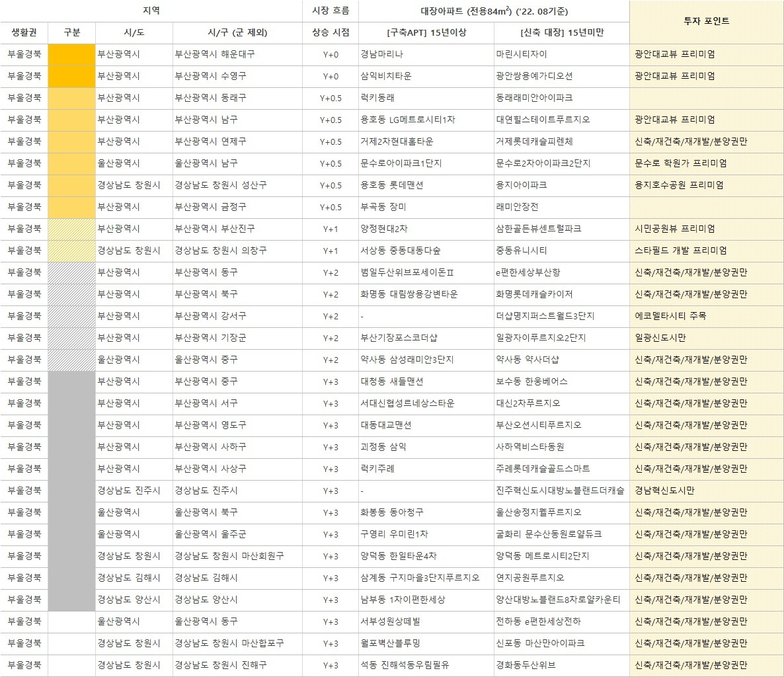This screenshot has height=677, width=784.
Task: Select the 일광신도시만 cell
Action: point(707,338)
